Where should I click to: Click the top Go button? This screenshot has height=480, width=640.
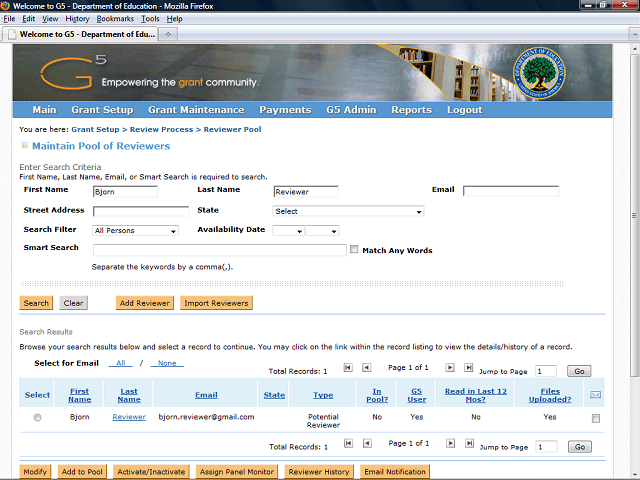[x=579, y=371]
